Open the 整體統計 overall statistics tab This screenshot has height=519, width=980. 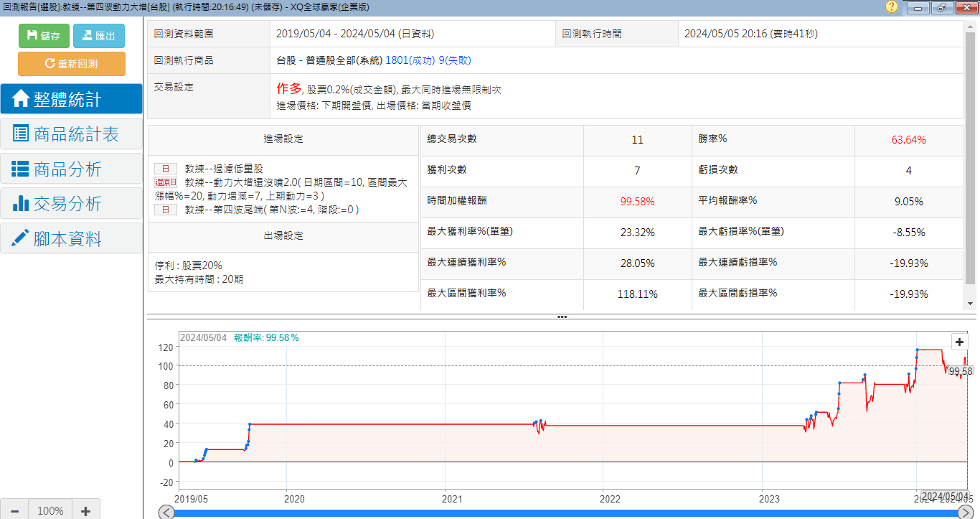pos(71,99)
